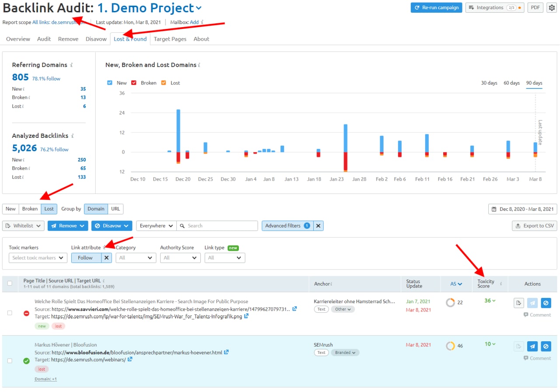Toggle the Broken series checkbox in the chart legend
560x392 pixels.
click(134, 83)
